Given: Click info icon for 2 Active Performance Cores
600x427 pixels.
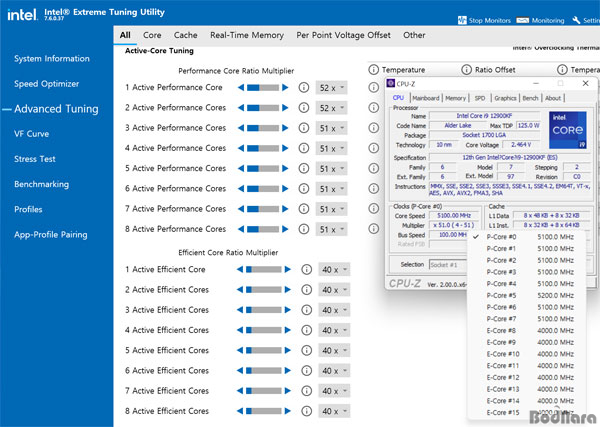Looking at the screenshot, I should pos(304,108).
